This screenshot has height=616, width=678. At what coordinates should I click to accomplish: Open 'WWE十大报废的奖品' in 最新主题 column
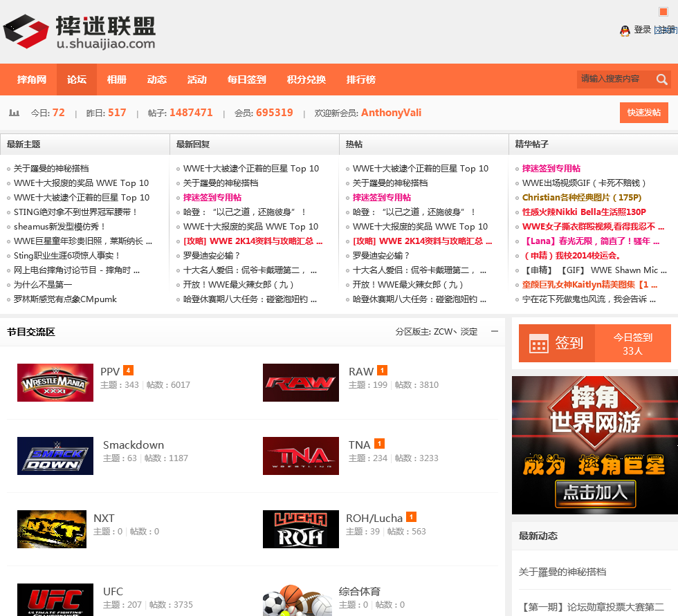(82, 183)
